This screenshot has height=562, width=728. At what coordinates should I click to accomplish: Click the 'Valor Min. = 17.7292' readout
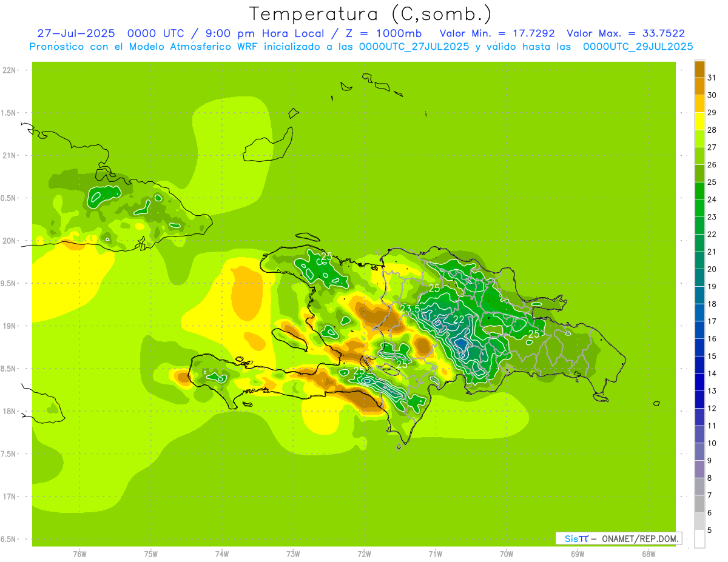497,33
